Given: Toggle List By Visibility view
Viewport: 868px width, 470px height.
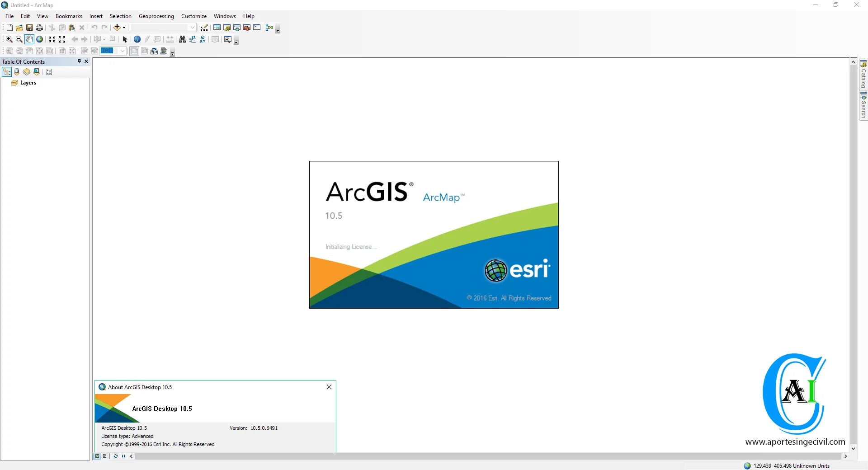Looking at the screenshot, I should pyautogui.click(x=27, y=72).
